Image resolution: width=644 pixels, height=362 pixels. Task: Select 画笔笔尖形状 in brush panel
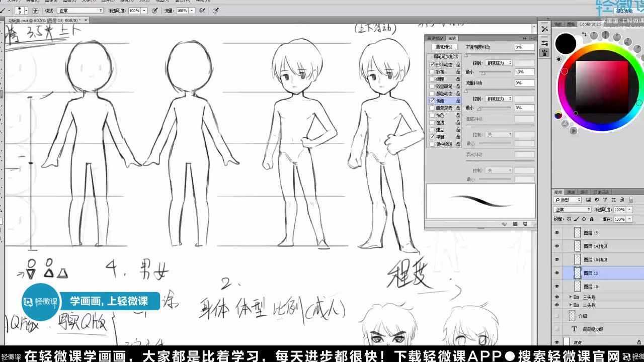[x=444, y=56]
